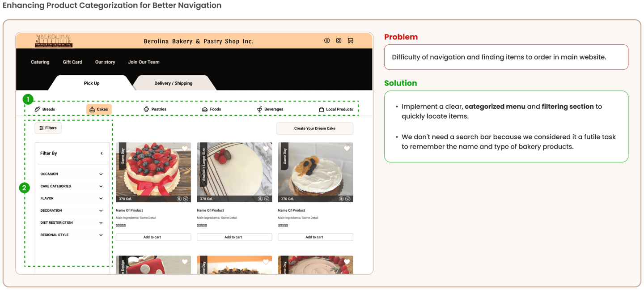Viewport: 644px width, 290px height.
Task: Open the Filters button with sliders icon
Action: click(48, 128)
